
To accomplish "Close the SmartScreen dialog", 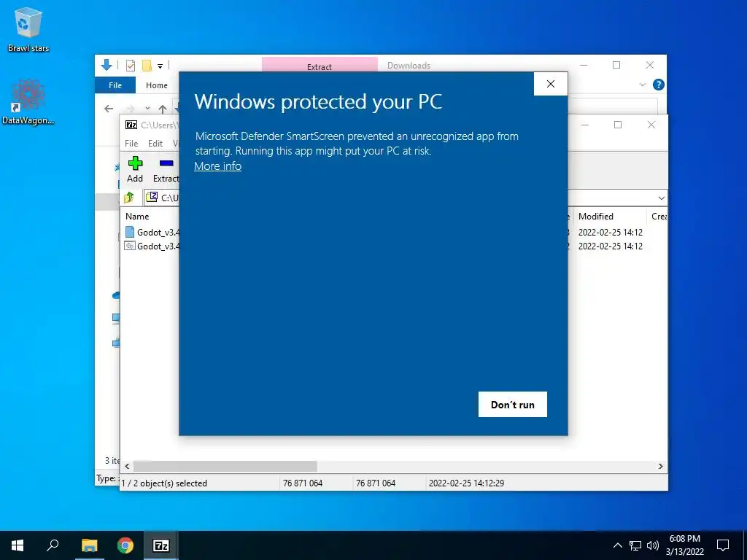I will click(x=551, y=84).
